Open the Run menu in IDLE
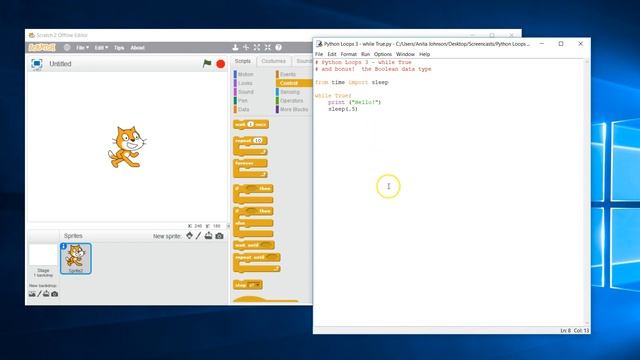 click(365, 54)
